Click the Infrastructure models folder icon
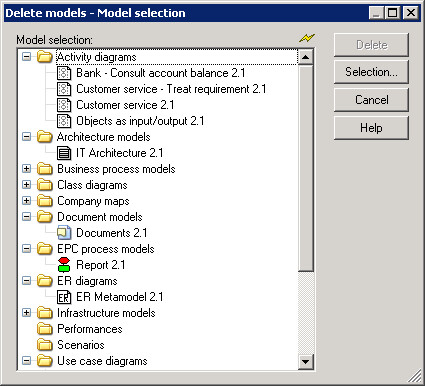425x386 pixels. point(45,313)
